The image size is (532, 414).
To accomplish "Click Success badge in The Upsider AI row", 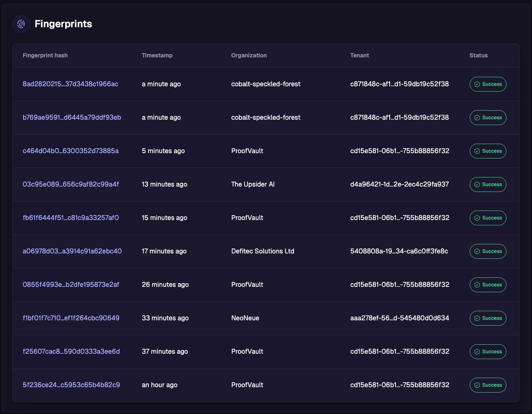I will pyautogui.click(x=488, y=185).
